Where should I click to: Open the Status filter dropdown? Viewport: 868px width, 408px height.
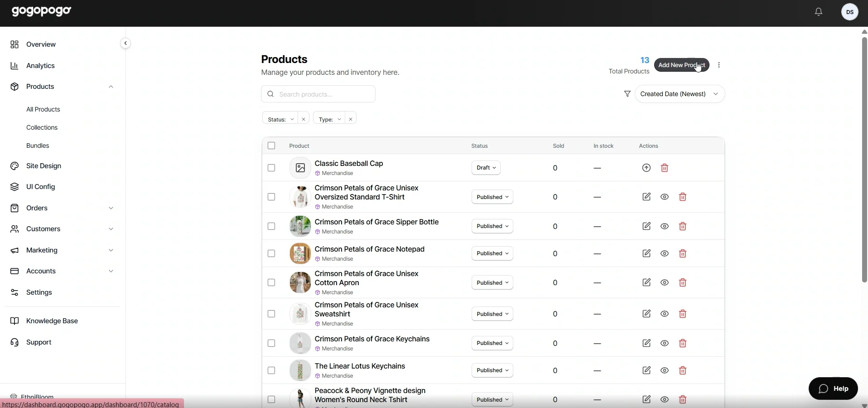tap(280, 119)
